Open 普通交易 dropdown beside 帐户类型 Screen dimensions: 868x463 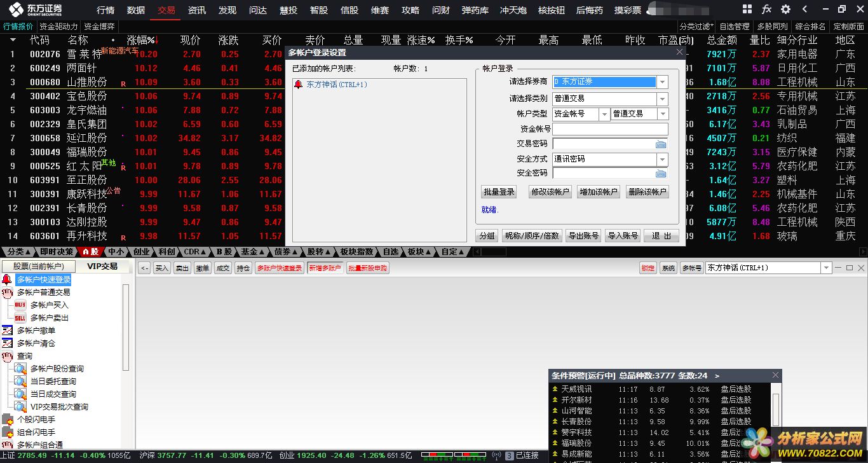coord(663,114)
